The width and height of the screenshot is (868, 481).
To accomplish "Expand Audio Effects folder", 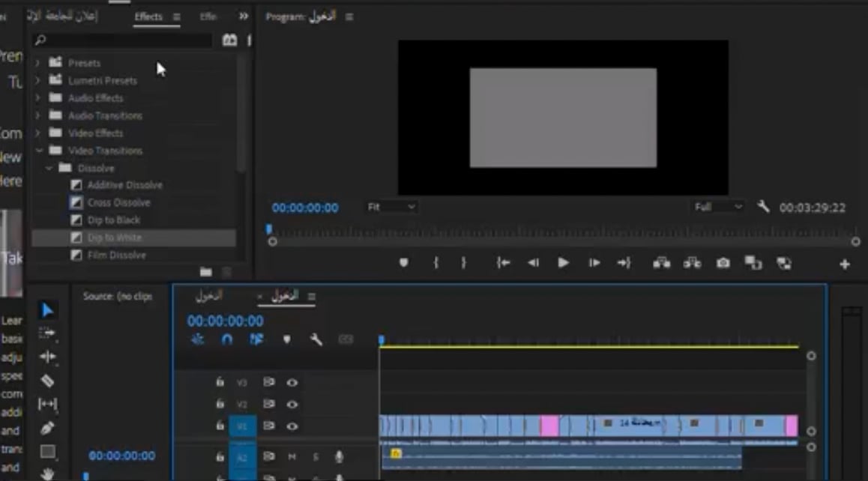I will pos(37,98).
